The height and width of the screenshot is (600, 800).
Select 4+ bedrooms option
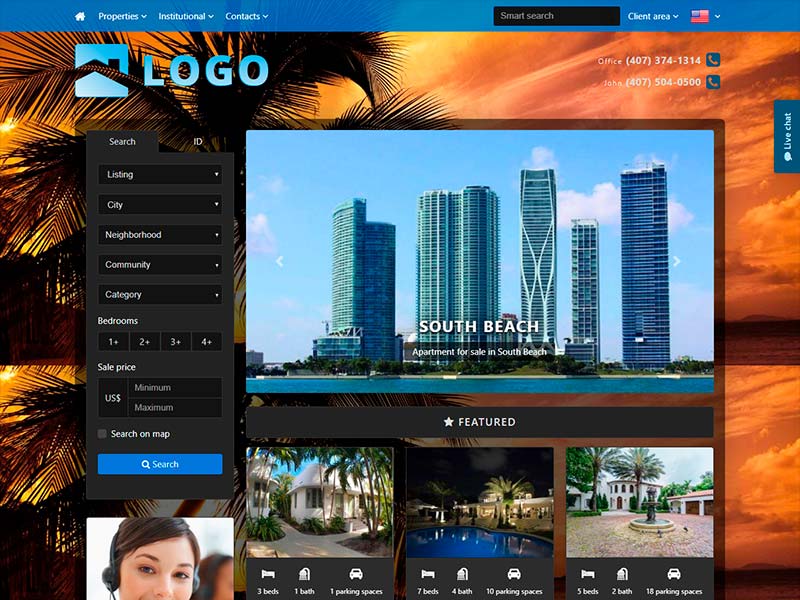point(207,342)
